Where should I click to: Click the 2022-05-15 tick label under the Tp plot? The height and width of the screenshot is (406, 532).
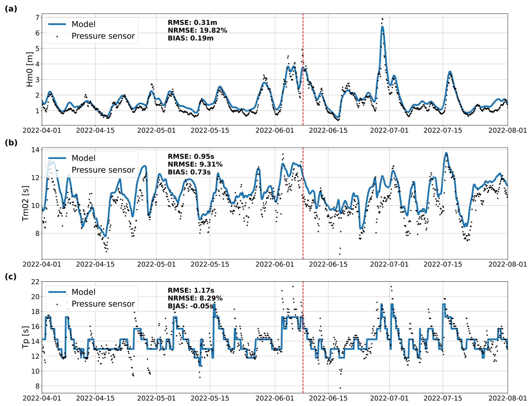(x=210, y=398)
